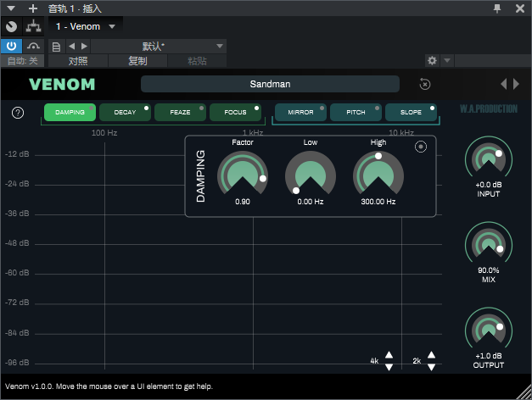Toggle the DECAY enable dot
Image resolution: width=532 pixels, height=400 pixels.
146,108
